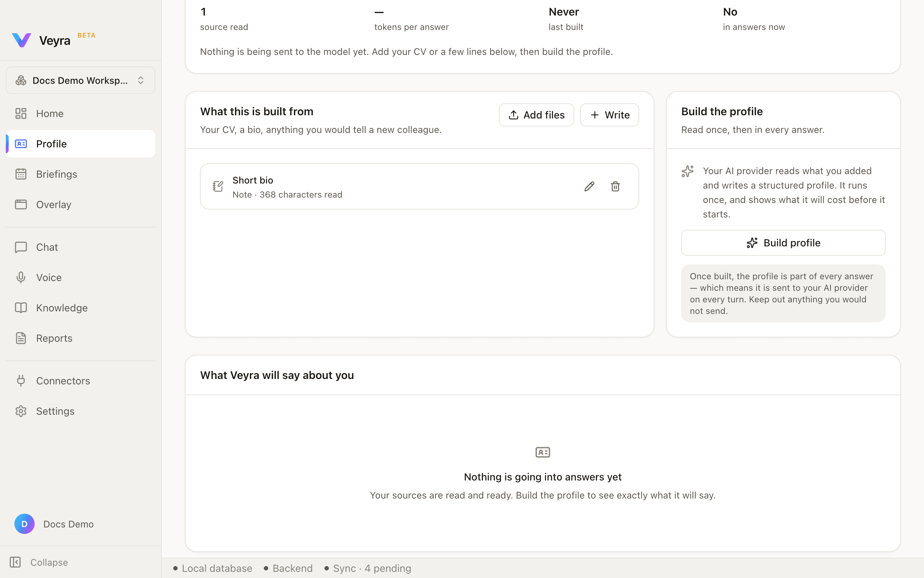Click the '1 source read' stat
The height and width of the screenshot is (578, 924).
[x=224, y=19]
